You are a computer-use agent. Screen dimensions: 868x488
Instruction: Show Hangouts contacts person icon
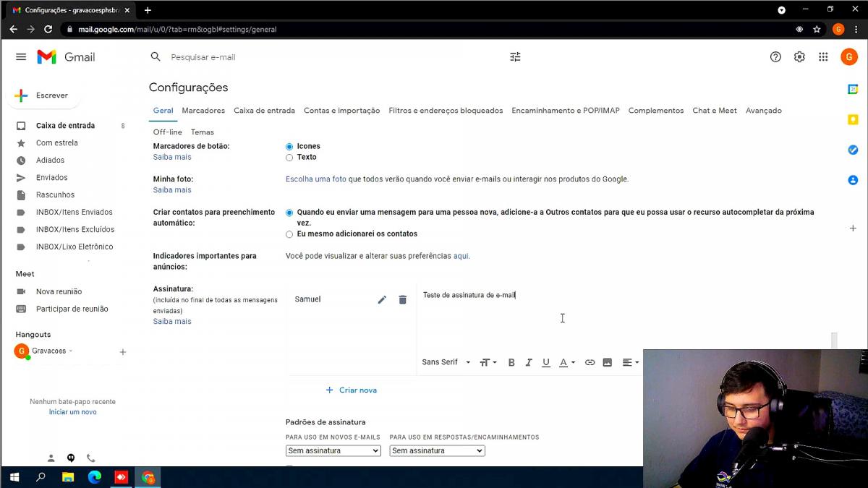pos(51,458)
